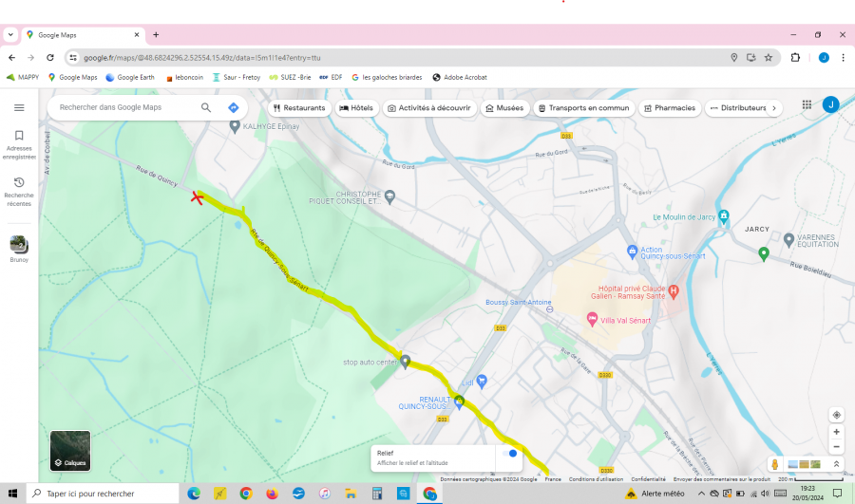
Task: Zoom in the map with plus button
Action: [x=836, y=432]
